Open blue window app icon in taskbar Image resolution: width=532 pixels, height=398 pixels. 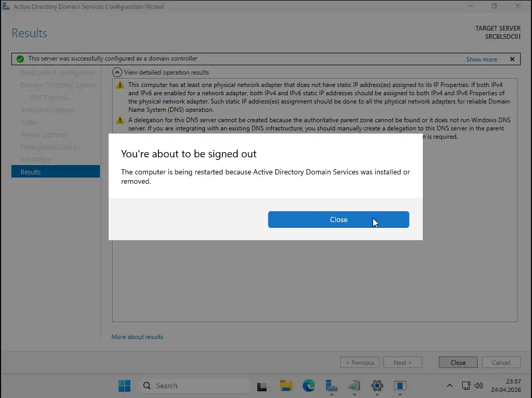[x=400, y=386]
